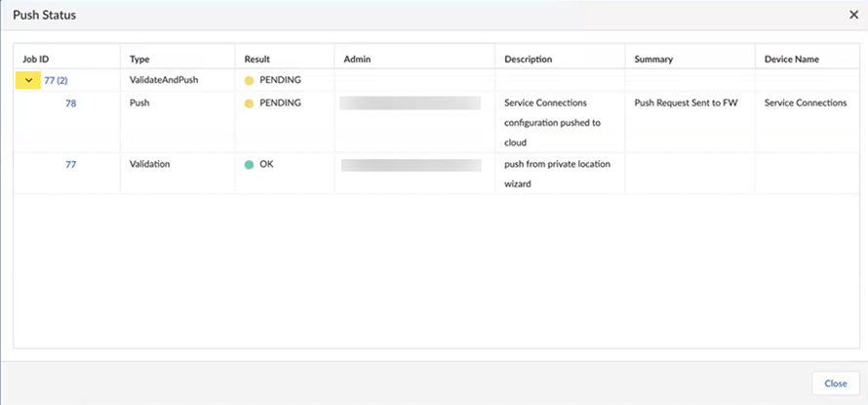Sort by Result column header
This screenshot has width=868, height=405.
[257, 59]
